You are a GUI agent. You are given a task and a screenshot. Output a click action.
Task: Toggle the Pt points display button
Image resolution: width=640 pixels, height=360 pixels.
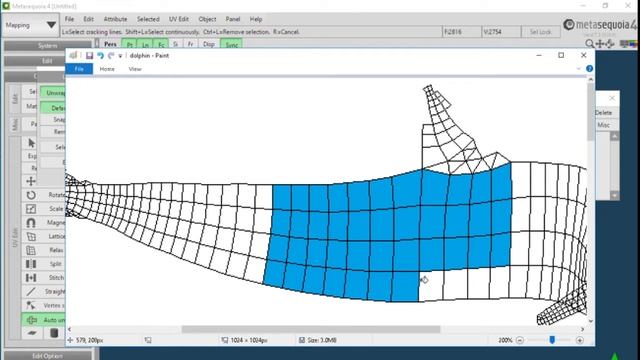pos(129,44)
